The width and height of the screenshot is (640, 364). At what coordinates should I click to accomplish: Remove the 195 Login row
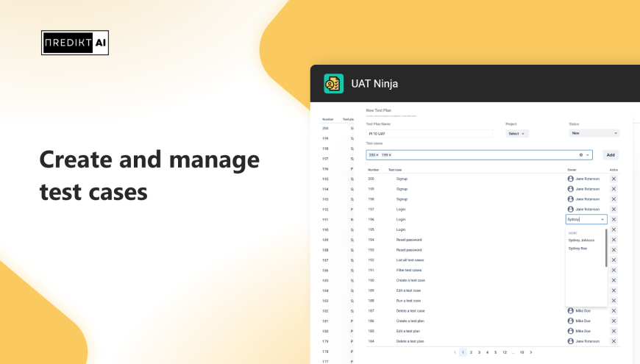point(614,229)
